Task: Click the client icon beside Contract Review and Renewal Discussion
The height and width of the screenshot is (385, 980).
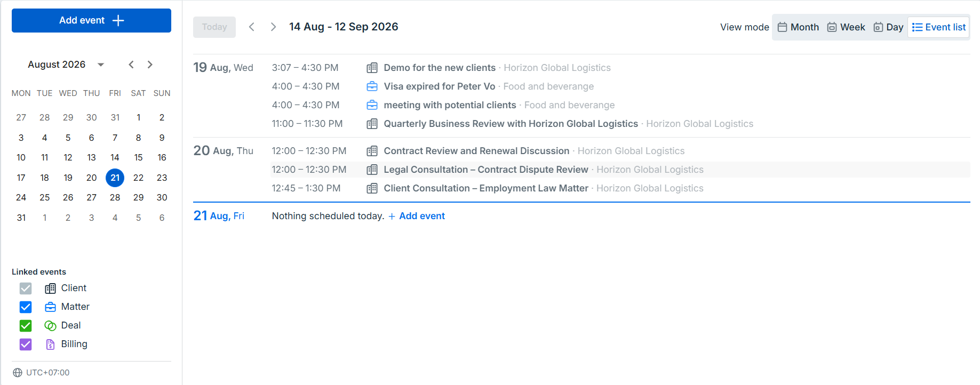Action: coord(372,151)
